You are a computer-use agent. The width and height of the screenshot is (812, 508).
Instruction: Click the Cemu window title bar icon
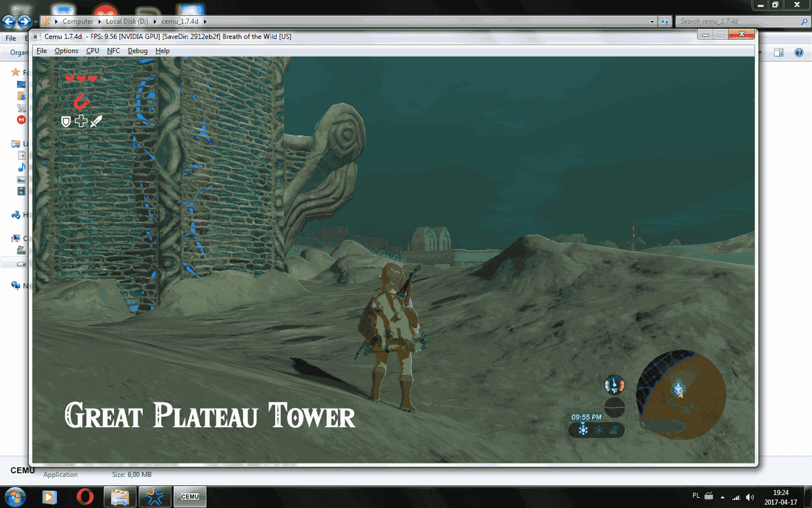pyautogui.click(x=37, y=37)
